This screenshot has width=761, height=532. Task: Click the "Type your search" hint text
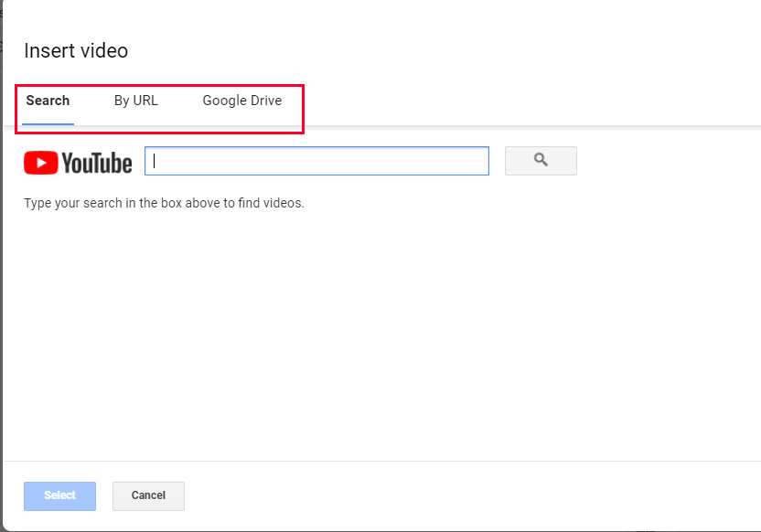164,203
